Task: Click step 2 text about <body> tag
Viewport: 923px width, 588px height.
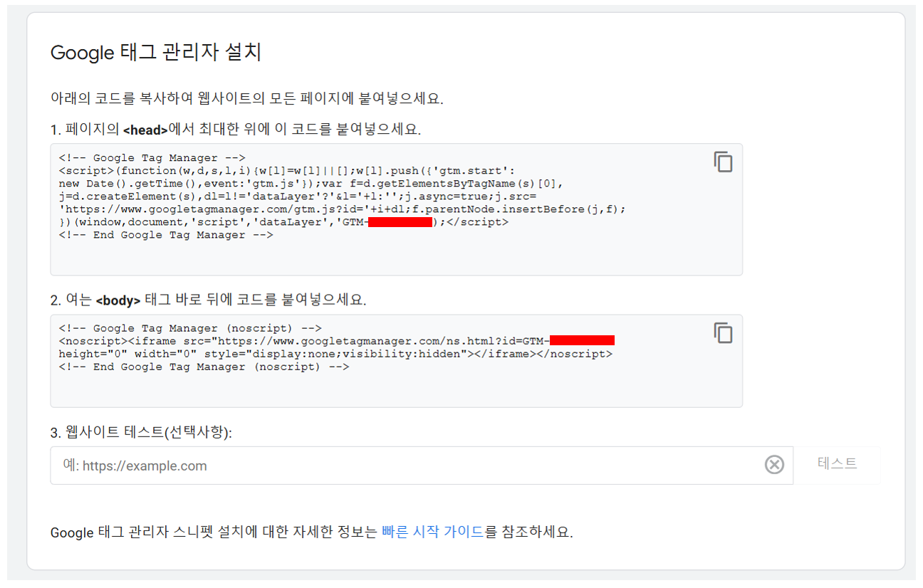Action: click(x=208, y=300)
